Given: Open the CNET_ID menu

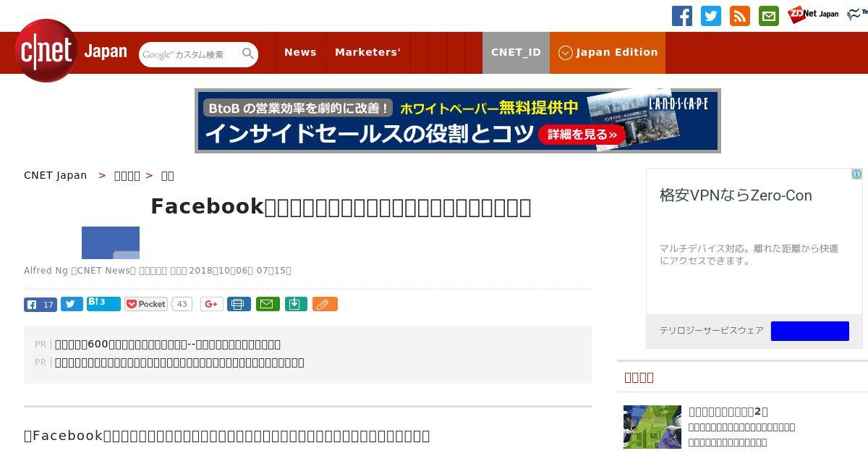Looking at the screenshot, I should tap(516, 52).
